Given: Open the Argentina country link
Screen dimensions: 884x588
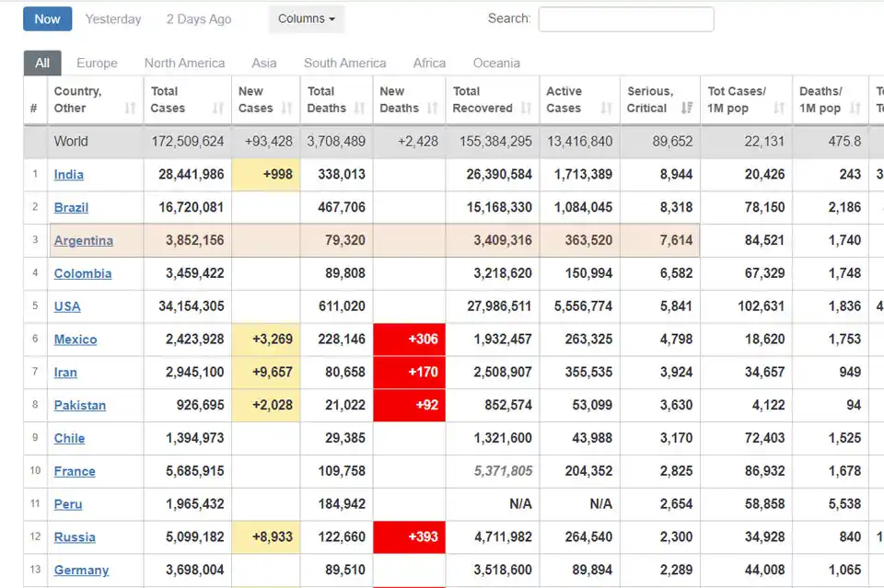Looking at the screenshot, I should (x=84, y=241).
